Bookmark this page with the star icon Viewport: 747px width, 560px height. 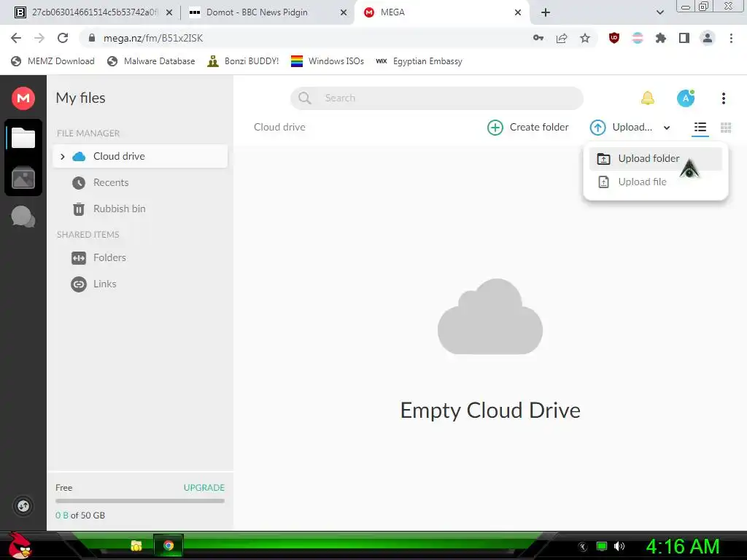pyautogui.click(x=585, y=38)
